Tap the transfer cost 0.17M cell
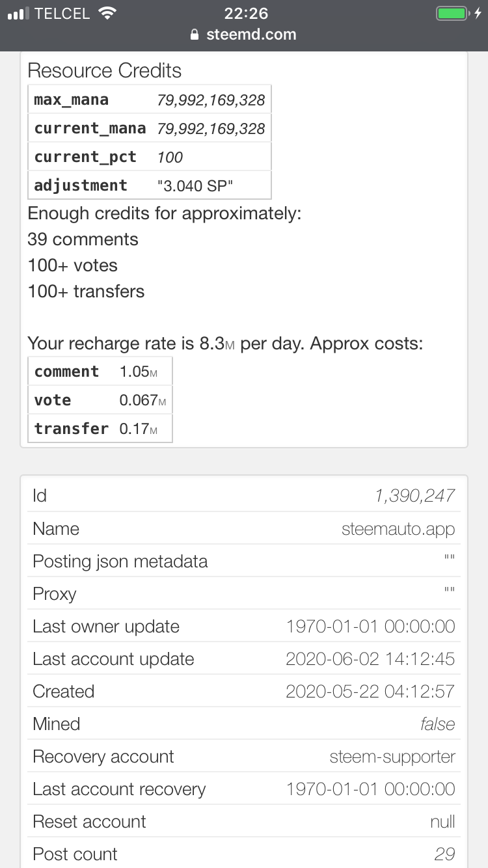488x868 pixels. coord(139,429)
